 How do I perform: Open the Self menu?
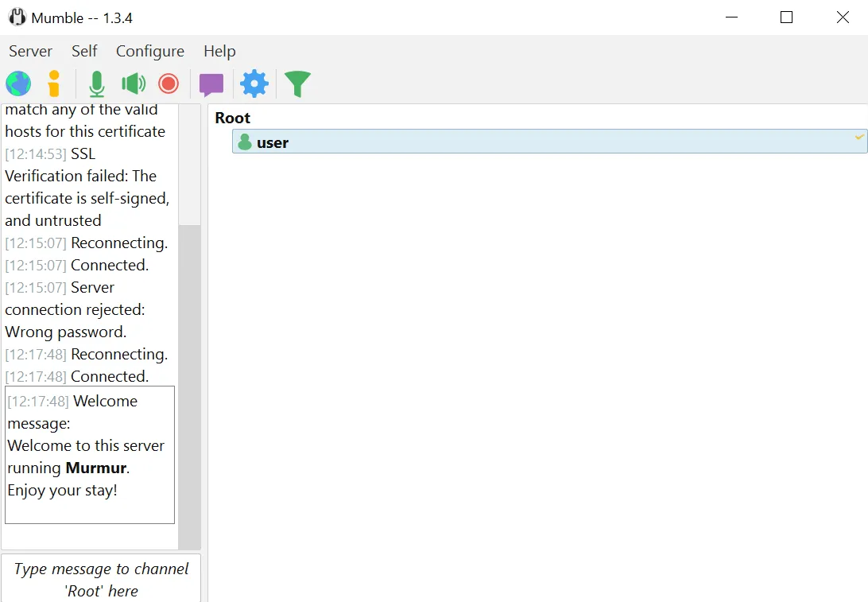coord(84,51)
